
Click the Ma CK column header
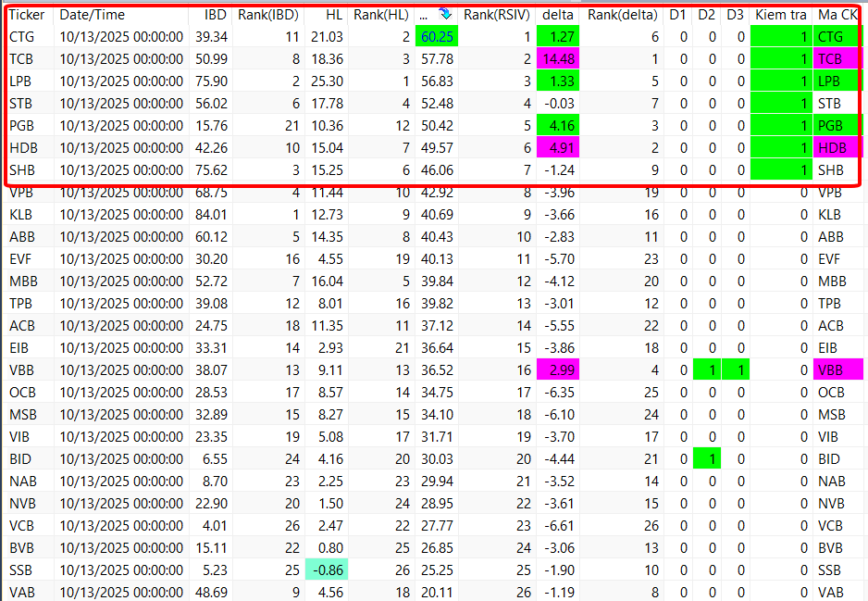(837, 15)
